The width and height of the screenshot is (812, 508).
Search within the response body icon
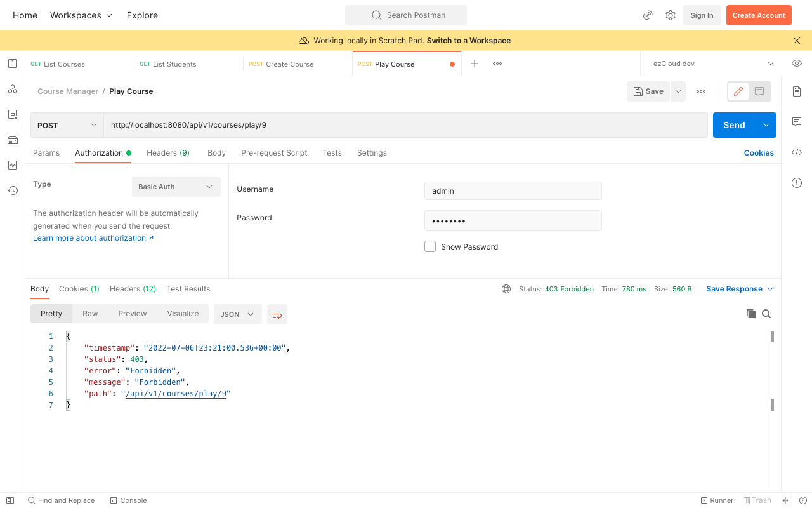coord(766,314)
